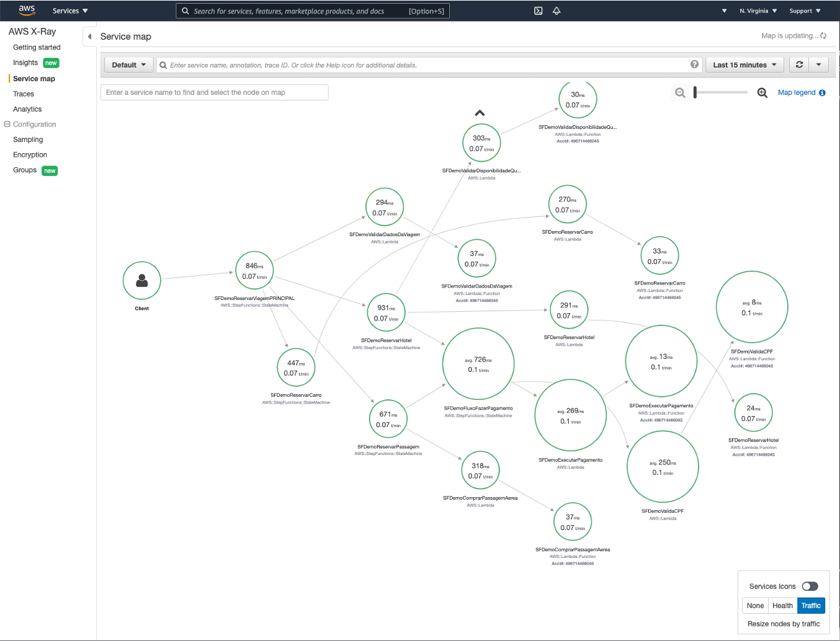Click the help question-mark icon in filter bar
This screenshot has height=641, width=840.
[x=694, y=64]
